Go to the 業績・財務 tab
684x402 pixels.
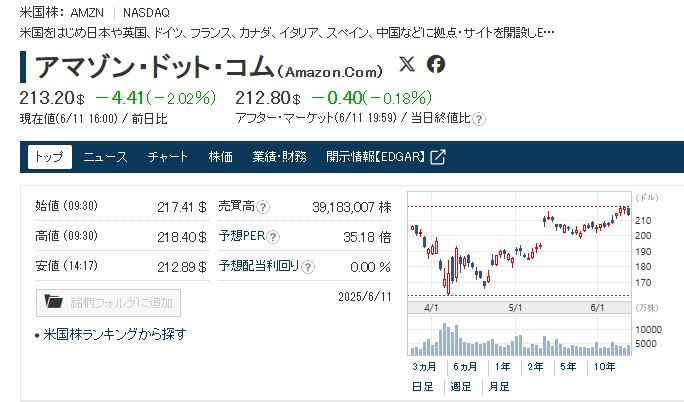pyautogui.click(x=279, y=157)
